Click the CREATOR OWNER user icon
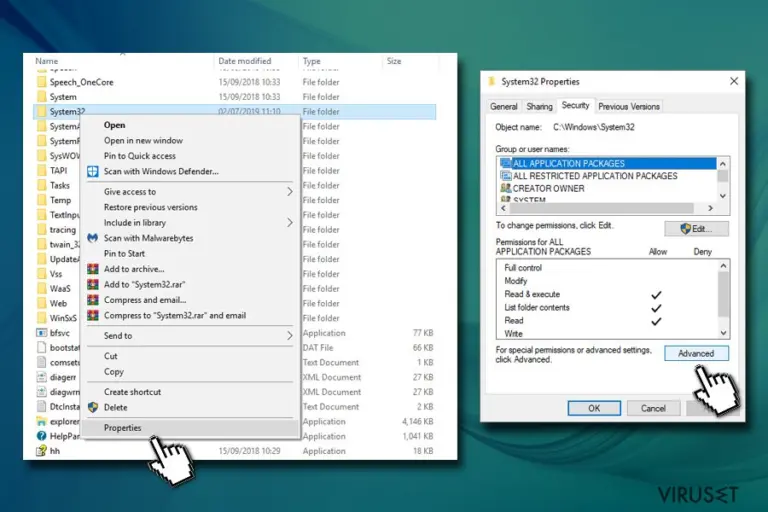This screenshot has width=768, height=512. click(505, 188)
